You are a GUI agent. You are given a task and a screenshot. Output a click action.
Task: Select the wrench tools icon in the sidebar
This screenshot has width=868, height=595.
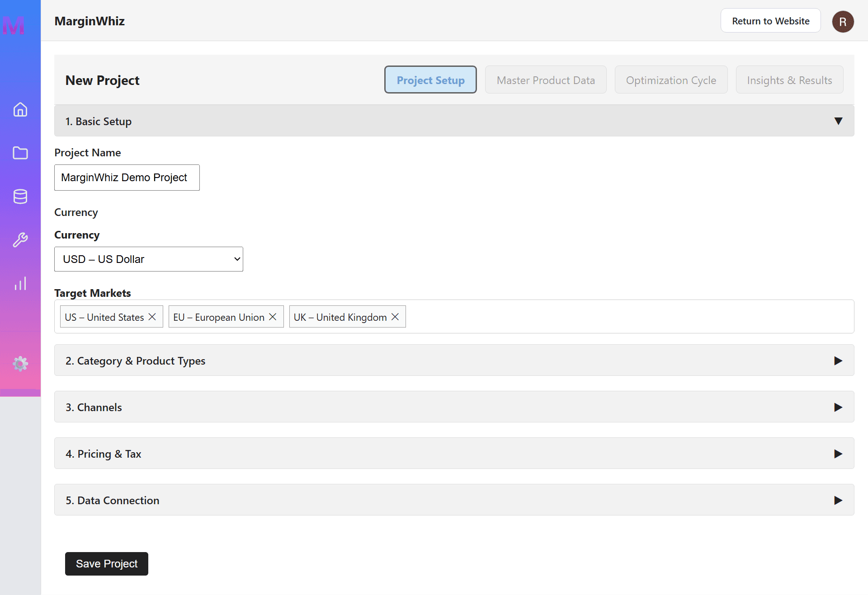[x=20, y=240]
